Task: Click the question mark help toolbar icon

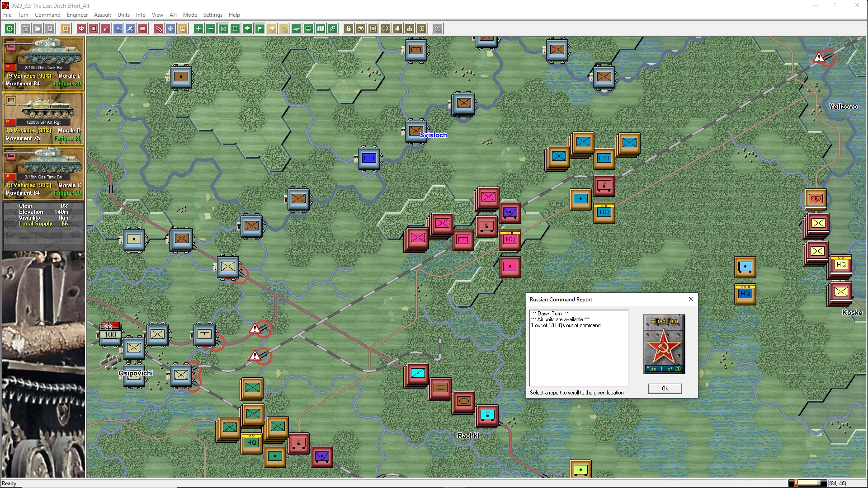Action: click(x=438, y=29)
